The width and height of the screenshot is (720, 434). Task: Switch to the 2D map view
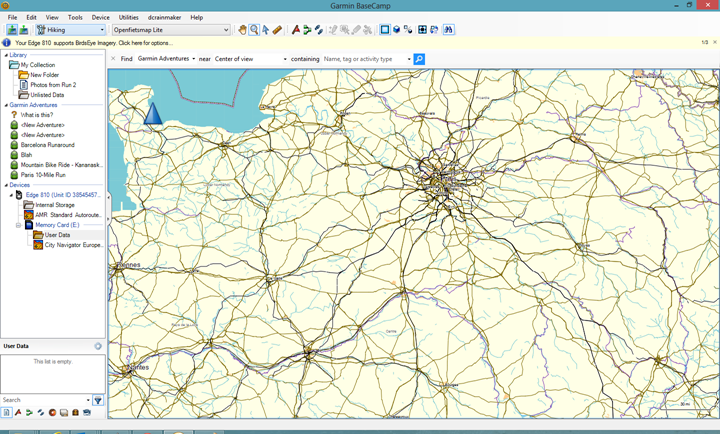[385, 30]
